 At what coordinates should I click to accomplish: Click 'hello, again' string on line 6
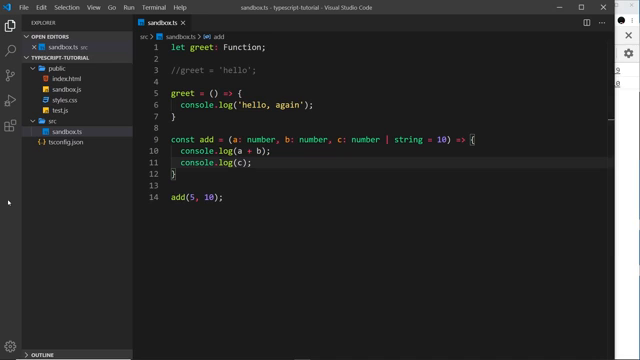(271, 105)
